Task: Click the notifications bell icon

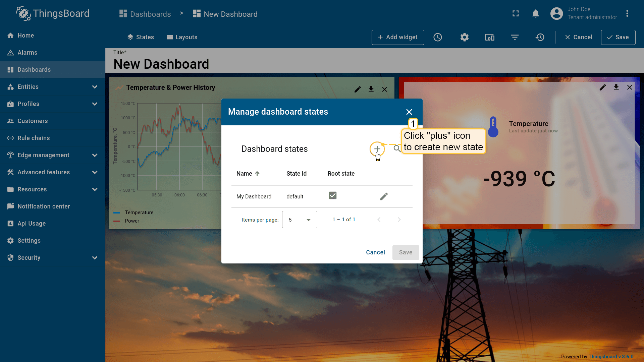Action: pos(536,14)
